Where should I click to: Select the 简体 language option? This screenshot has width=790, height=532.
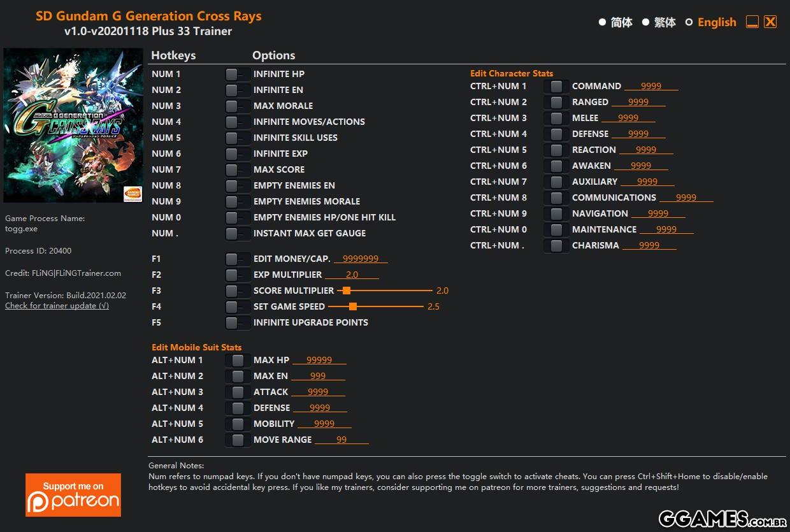(x=602, y=22)
